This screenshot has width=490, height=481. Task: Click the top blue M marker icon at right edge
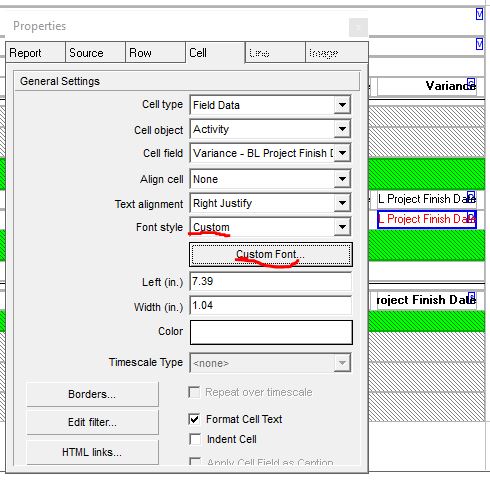pyautogui.click(x=479, y=14)
